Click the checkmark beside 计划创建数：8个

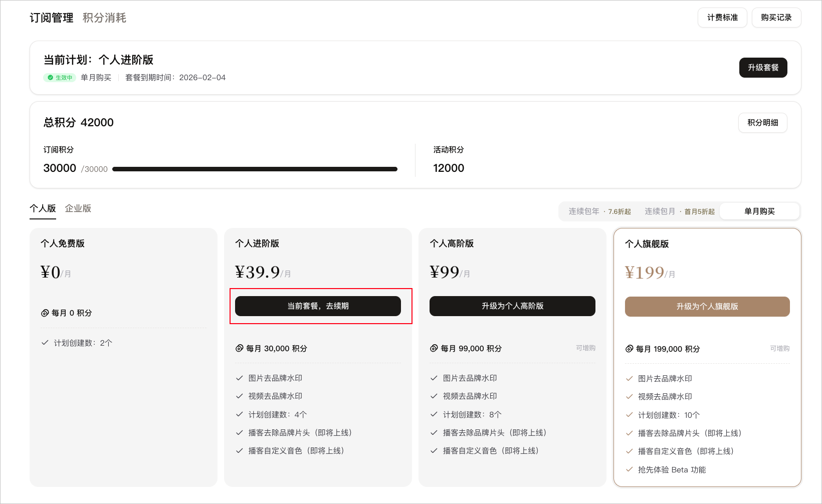tap(434, 414)
